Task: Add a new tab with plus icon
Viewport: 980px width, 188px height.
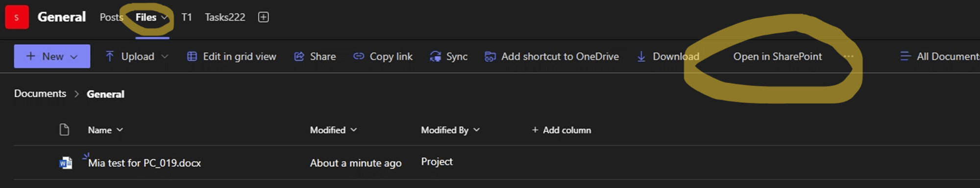Action: pos(264,17)
